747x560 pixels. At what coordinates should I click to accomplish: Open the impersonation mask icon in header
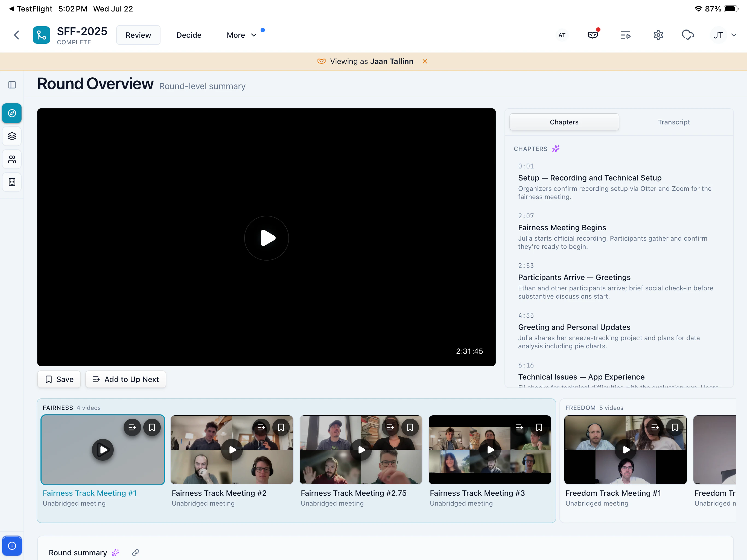click(593, 35)
